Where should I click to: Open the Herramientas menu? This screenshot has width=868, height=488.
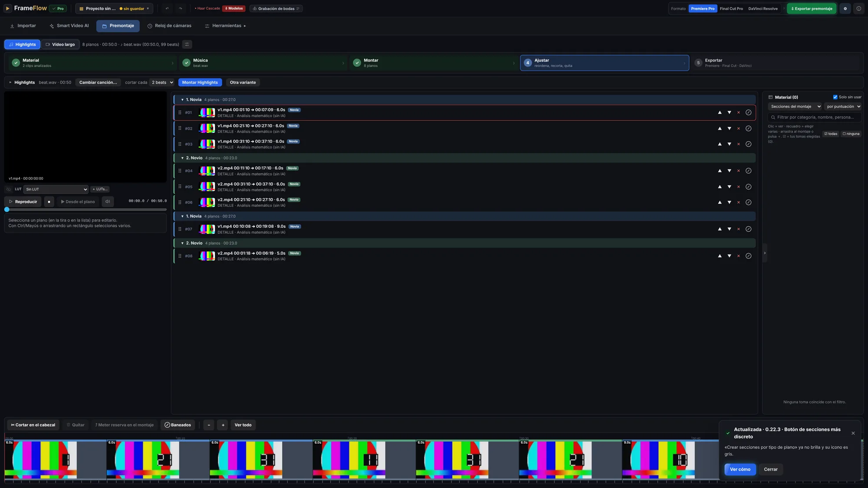pyautogui.click(x=225, y=26)
